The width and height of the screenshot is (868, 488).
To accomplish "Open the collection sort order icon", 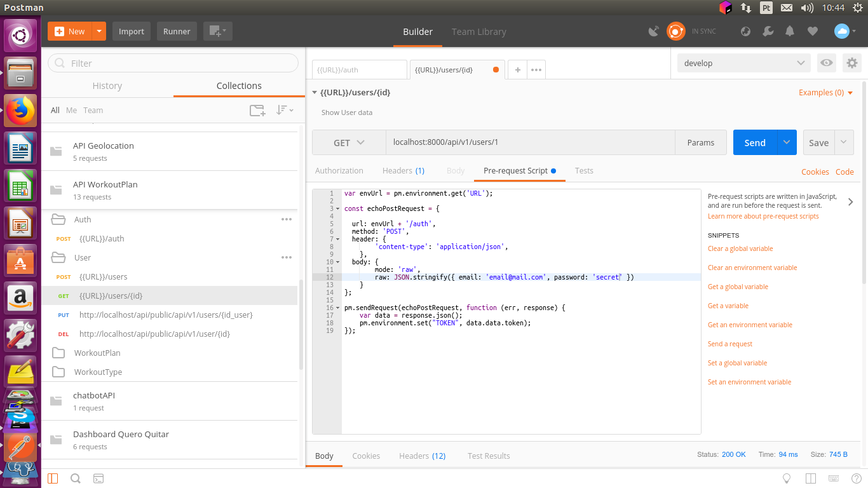I will (284, 110).
